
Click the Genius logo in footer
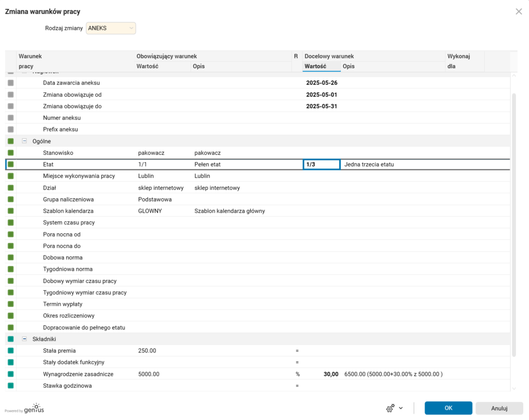tap(35, 408)
